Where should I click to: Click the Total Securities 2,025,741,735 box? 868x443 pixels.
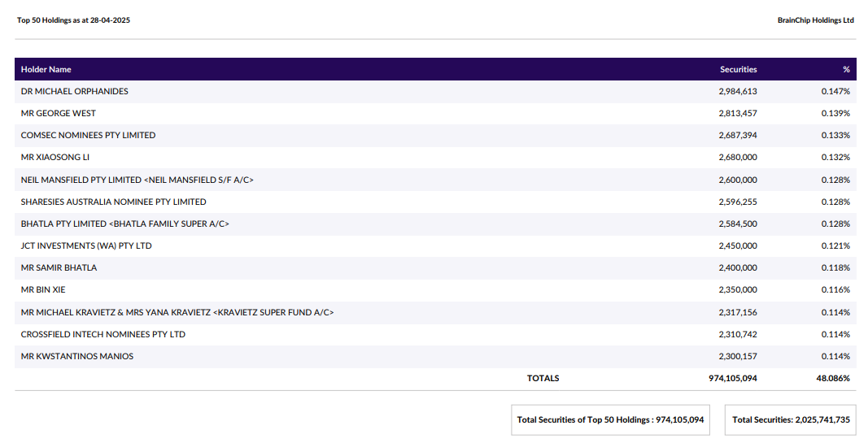point(791,419)
